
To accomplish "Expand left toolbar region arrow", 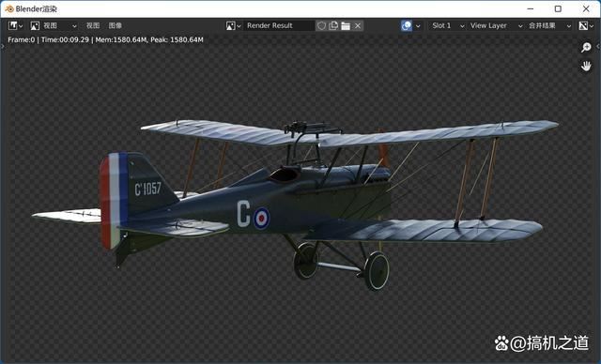I will click(x=2, y=46).
